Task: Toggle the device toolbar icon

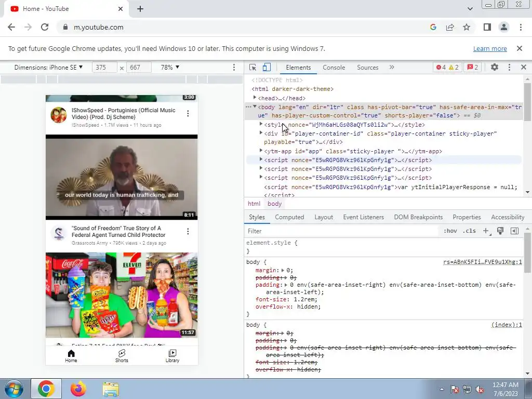Action: point(267,67)
